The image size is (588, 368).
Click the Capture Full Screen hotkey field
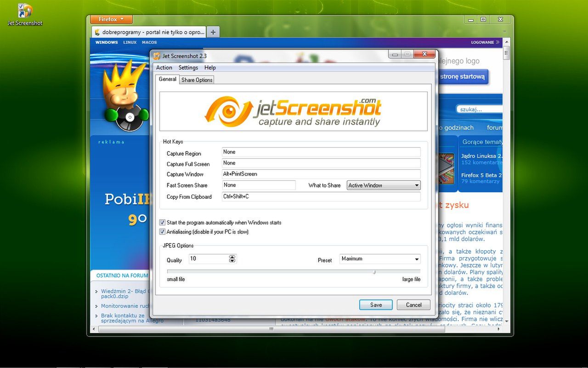point(321,163)
